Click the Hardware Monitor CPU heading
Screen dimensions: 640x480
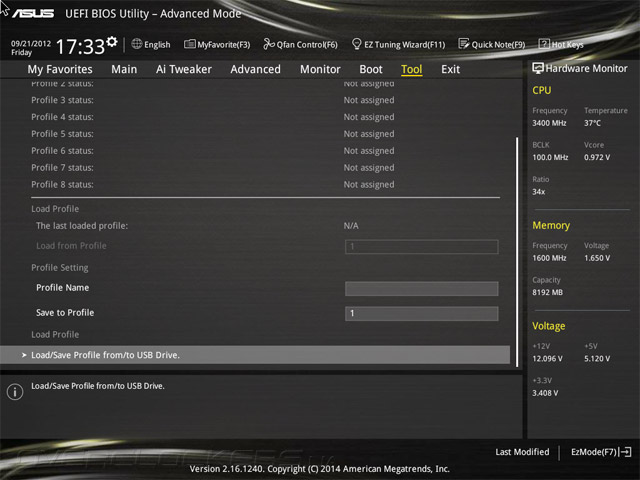pyautogui.click(x=542, y=90)
